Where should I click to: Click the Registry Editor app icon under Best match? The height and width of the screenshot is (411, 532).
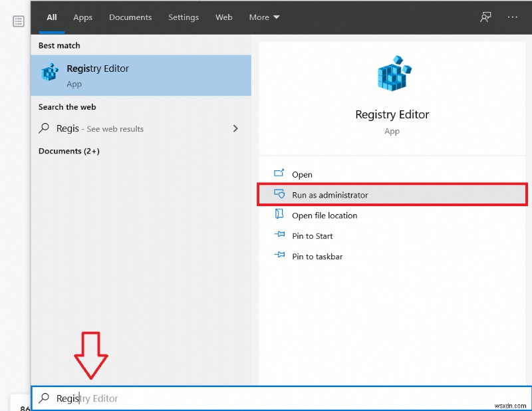pos(49,71)
